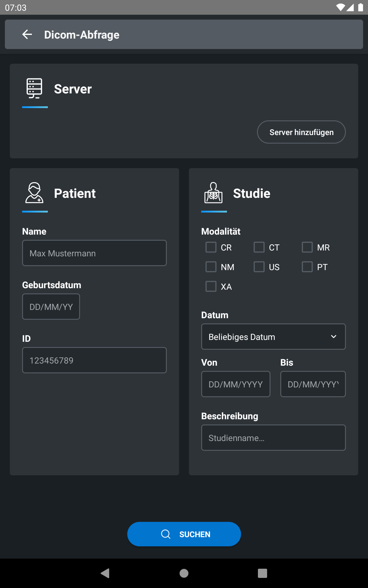
Task: Check the CT modality box
Action: pos(259,247)
